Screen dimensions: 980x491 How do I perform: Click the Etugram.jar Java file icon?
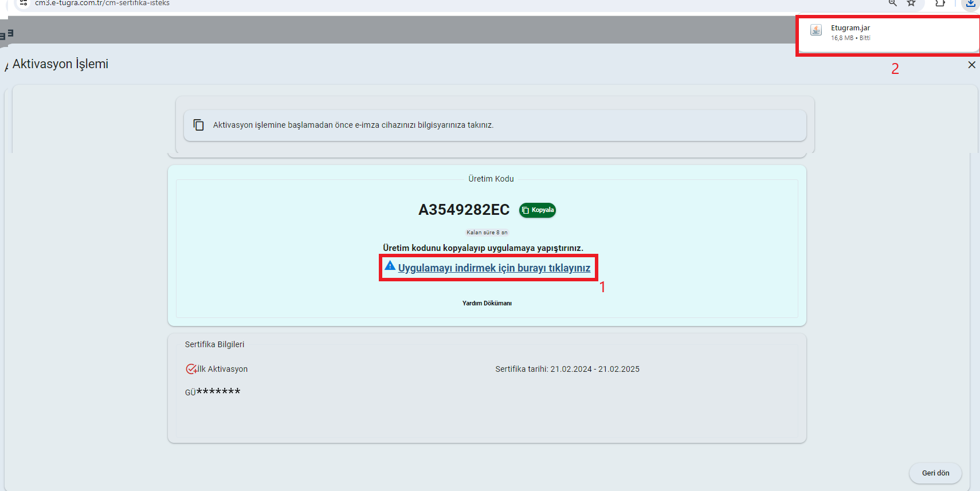pos(816,30)
